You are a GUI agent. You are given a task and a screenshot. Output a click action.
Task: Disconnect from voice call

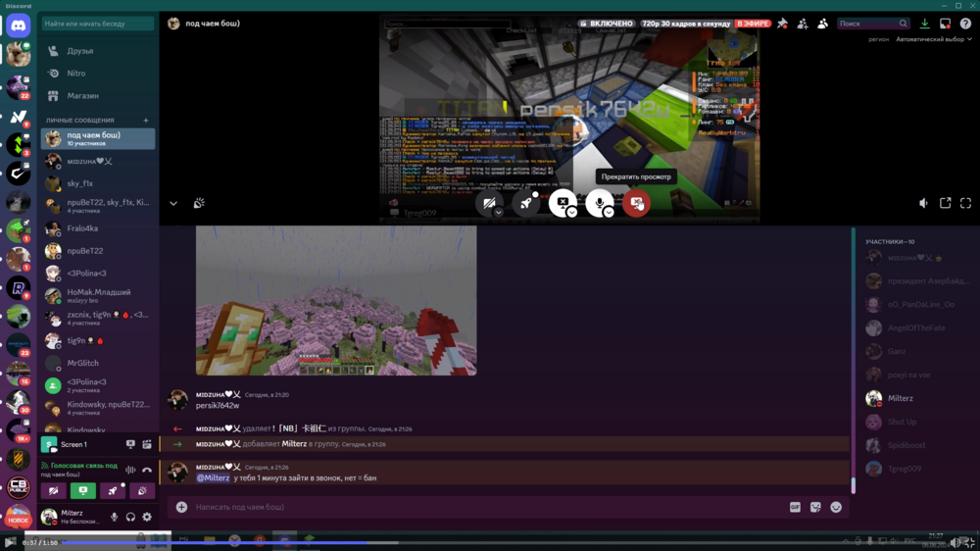(x=147, y=470)
